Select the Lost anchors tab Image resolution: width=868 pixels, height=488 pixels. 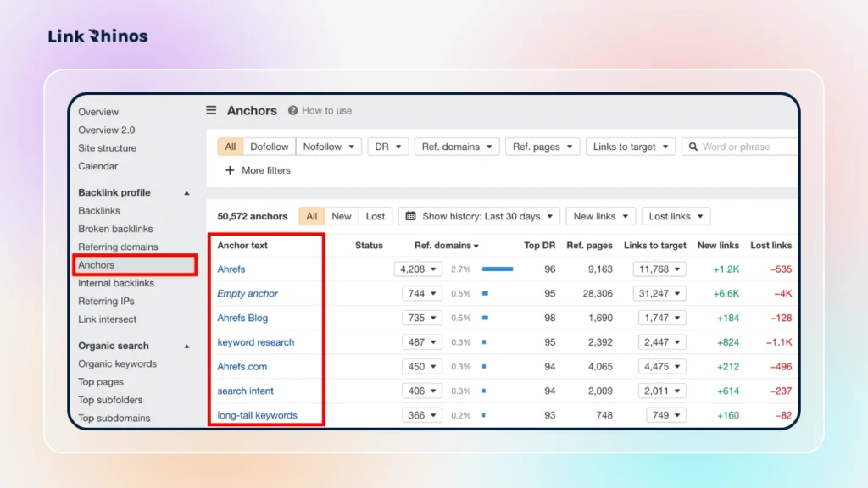coord(376,216)
